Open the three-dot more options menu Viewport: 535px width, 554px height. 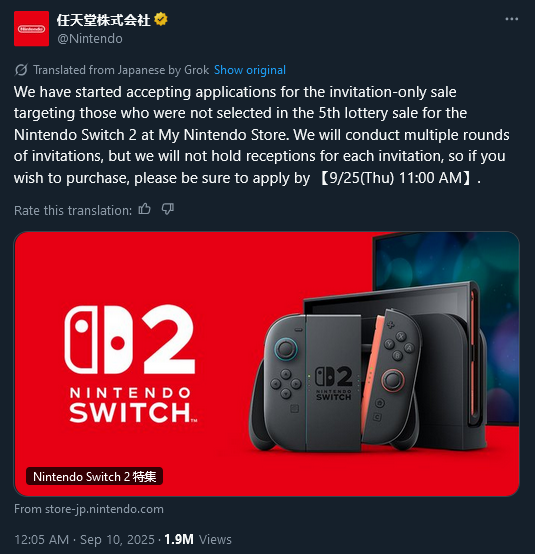click(x=511, y=19)
